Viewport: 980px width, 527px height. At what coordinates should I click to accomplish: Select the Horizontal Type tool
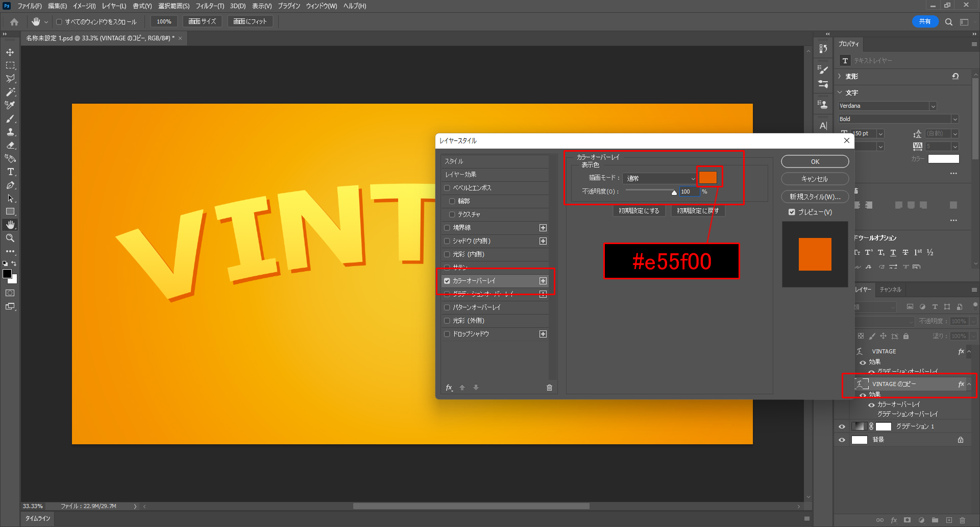point(10,172)
